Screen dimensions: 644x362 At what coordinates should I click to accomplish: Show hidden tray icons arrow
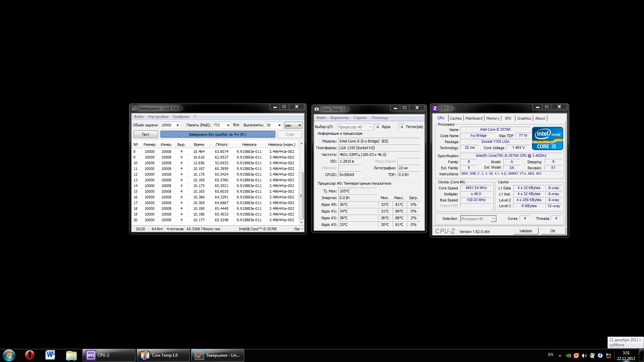click(560, 356)
